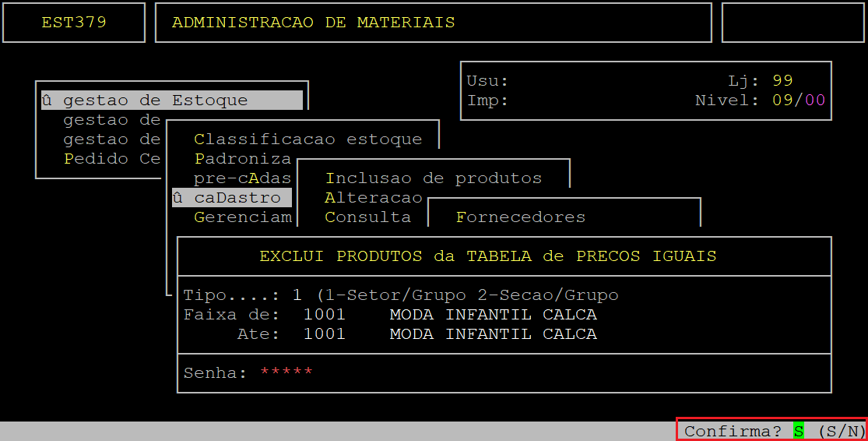Click the green 'S' Confirma answer field

point(799,431)
